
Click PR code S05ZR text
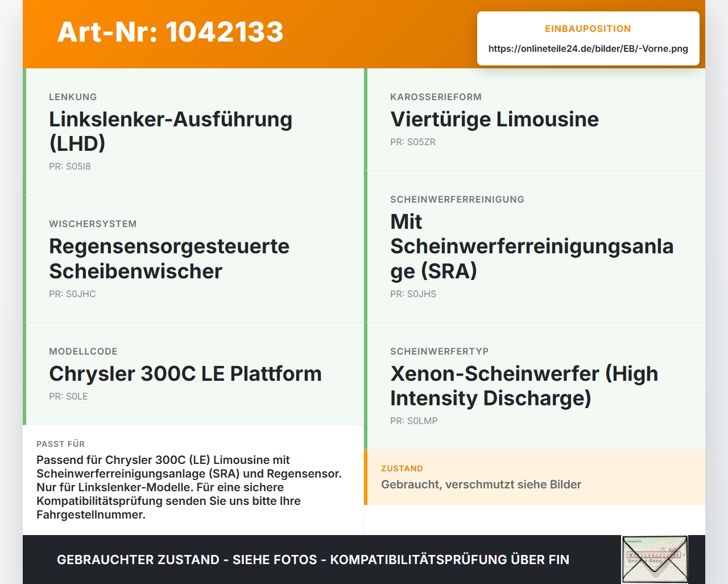pos(413,142)
